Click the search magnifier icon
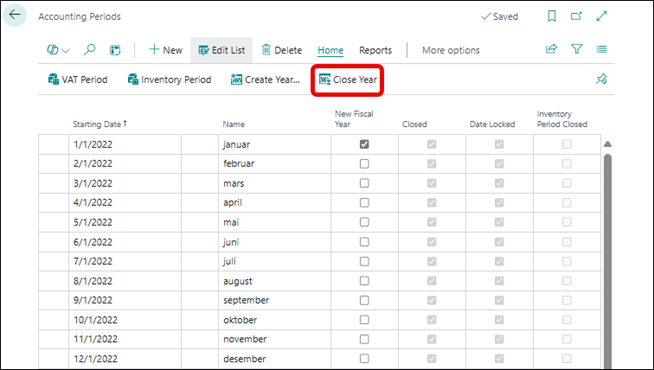The height and width of the screenshot is (370, 654). pyautogui.click(x=90, y=50)
